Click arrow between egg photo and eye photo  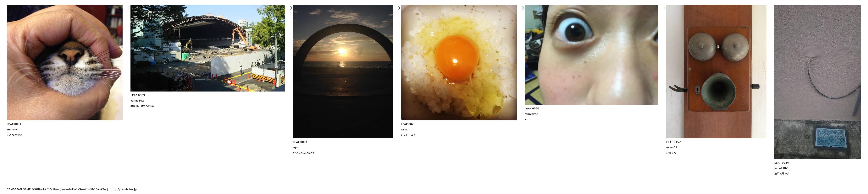coord(521,8)
